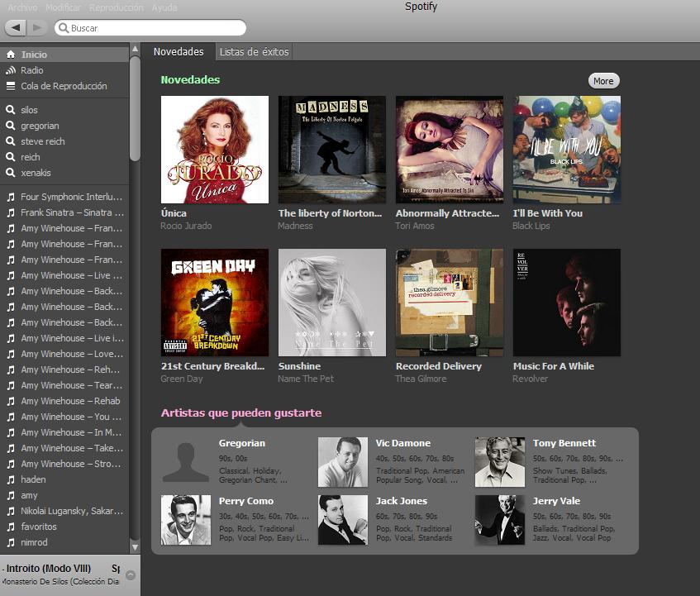Screen dimensions: 700x596
Task: Click the home icon beside Inicio
Action: coord(10,55)
